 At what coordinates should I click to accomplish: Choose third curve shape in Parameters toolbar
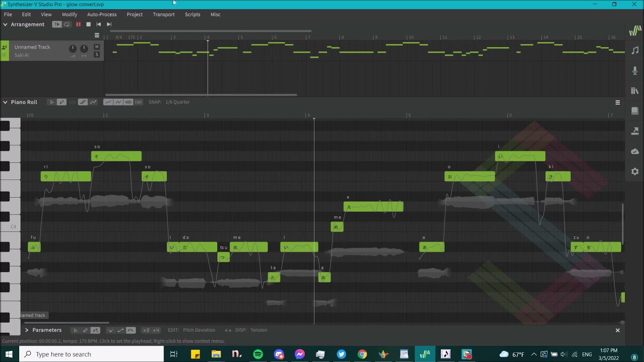pyautogui.click(x=131, y=330)
